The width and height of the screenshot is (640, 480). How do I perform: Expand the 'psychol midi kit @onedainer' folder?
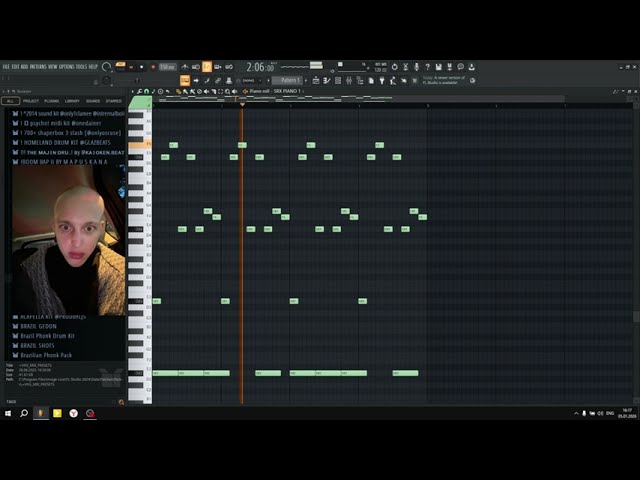[x=57, y=123]
